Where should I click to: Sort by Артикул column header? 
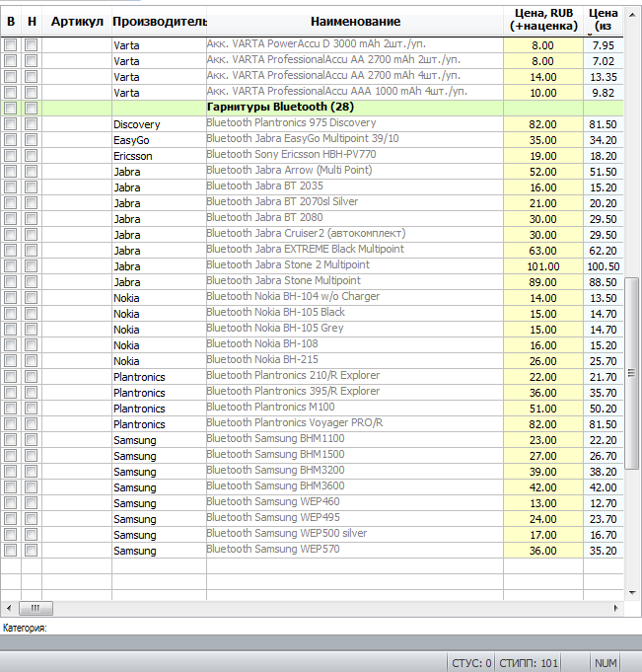pos(77,22)
